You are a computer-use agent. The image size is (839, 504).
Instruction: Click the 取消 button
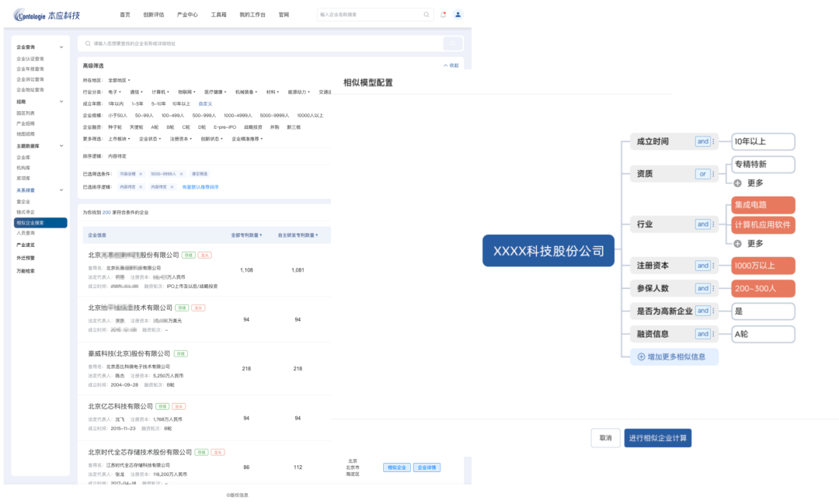pyautogui.click(x=605, y=438)
